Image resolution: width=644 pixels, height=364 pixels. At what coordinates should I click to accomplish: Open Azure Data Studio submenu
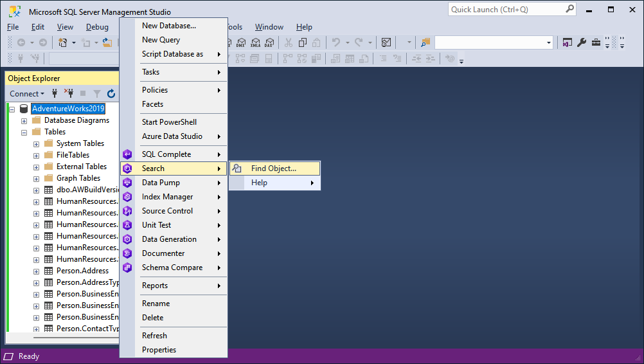point(174,136)
